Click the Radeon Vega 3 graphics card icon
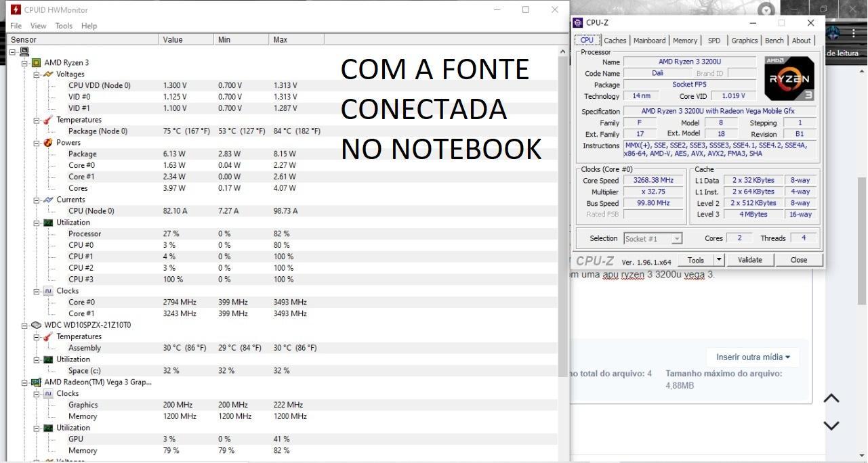868x463 pixels. coord(36,382)
